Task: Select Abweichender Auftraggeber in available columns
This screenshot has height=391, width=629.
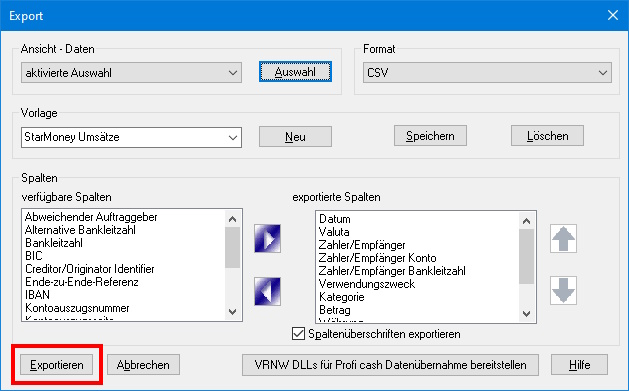Action: [x=91, y=217]
